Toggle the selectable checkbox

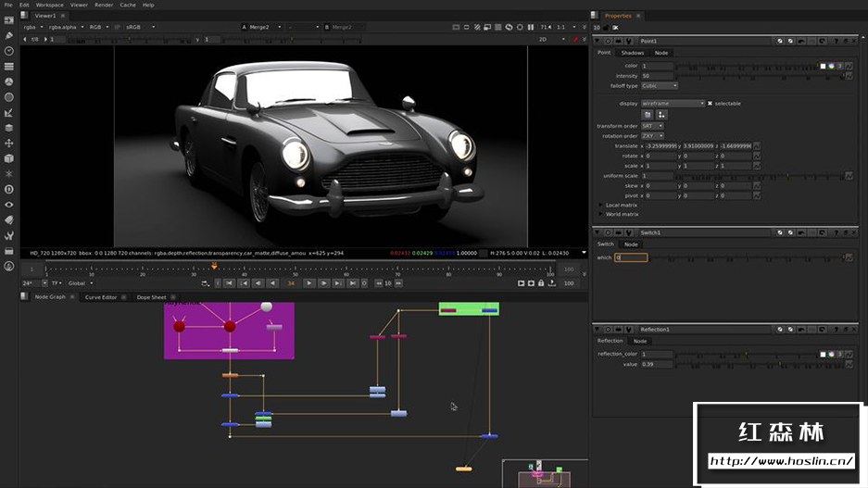[710, 104]
